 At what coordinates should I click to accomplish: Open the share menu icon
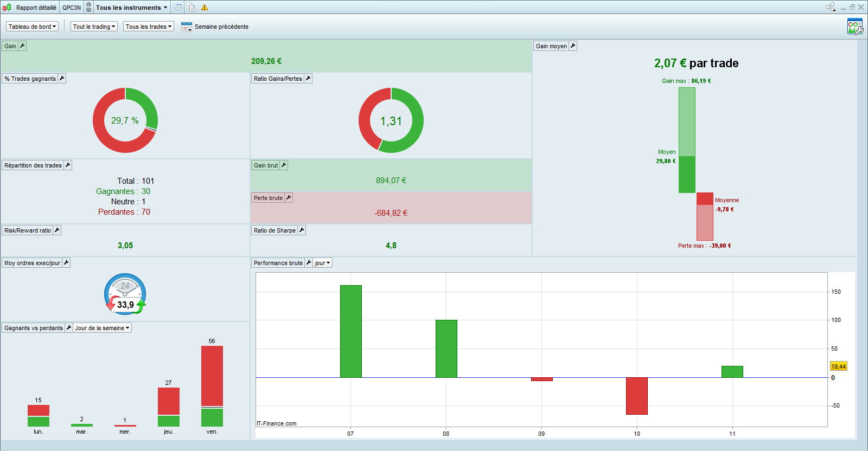pyautogui.click(x=831, y=7)
